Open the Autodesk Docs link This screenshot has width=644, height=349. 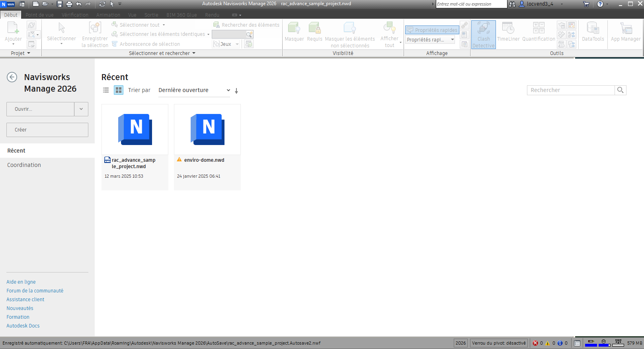[x=23, y=325]
